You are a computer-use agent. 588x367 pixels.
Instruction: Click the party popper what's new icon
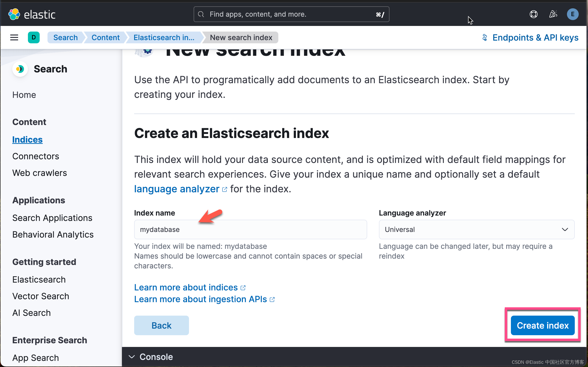pyautogui.click(x=553, y=14)
